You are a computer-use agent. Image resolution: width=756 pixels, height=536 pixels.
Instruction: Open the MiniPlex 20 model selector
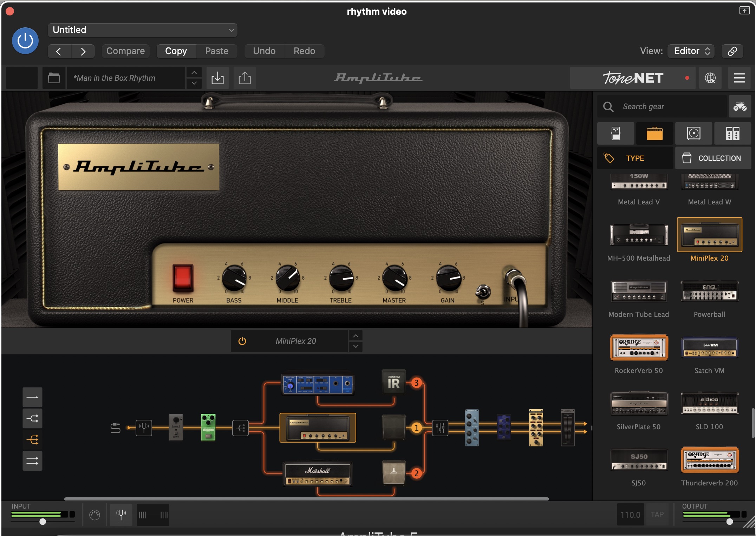coord(296,341)
